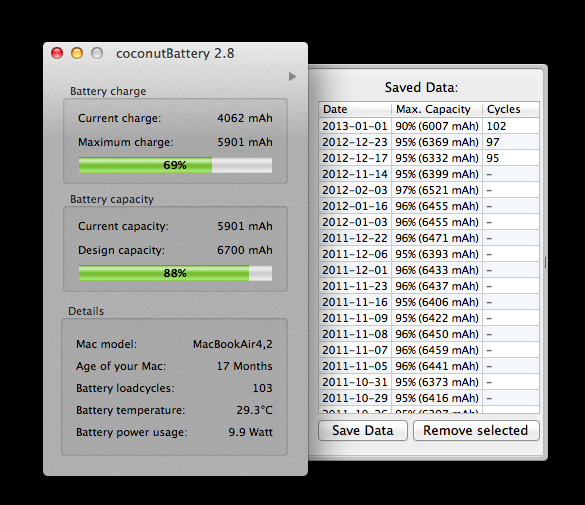Select the 2012-12-17 saved data row
This screenshot has width=585, height=505.
tap(429, 158)
